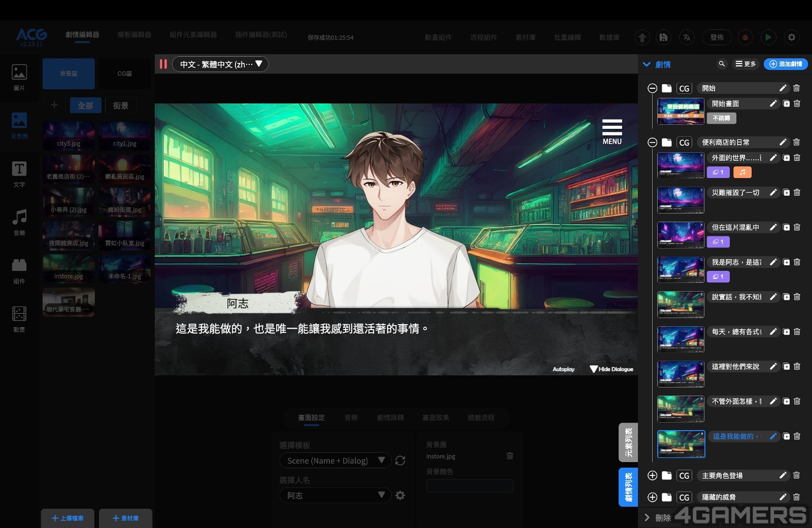Select the 這是我能做的 scene thumbnail

tap(681, 444)
